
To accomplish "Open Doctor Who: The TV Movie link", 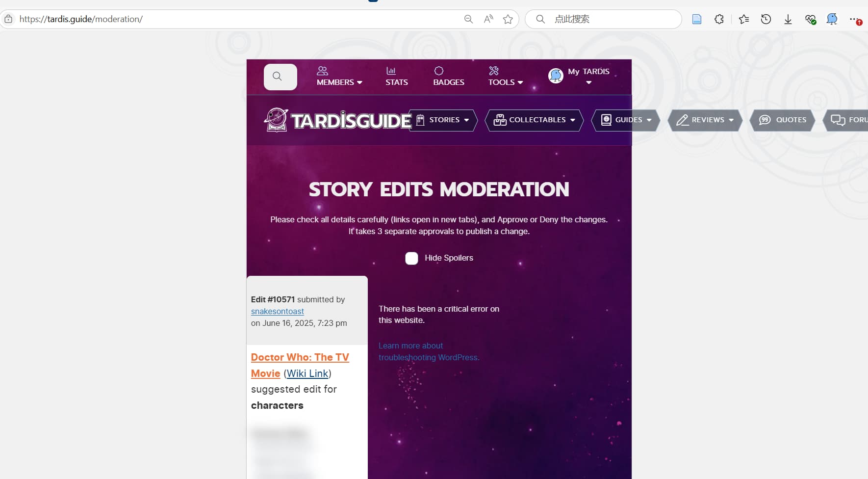I will 300,365.
